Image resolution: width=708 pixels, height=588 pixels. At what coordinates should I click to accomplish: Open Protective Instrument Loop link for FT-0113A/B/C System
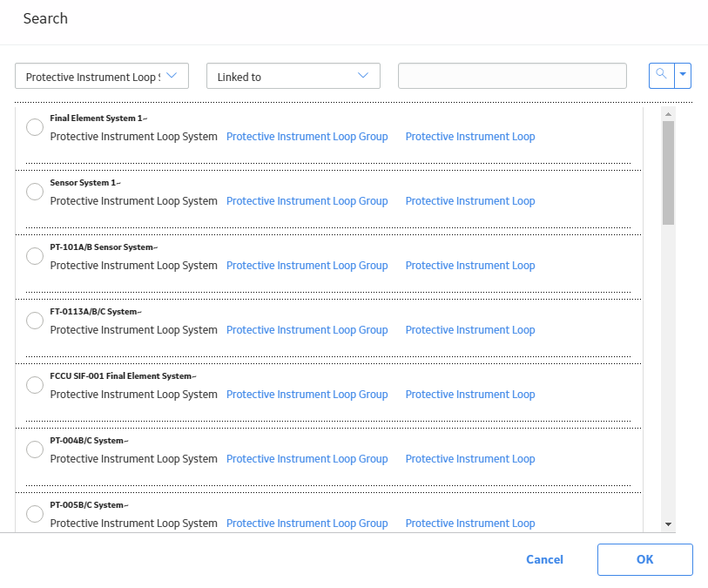(470, 330)
